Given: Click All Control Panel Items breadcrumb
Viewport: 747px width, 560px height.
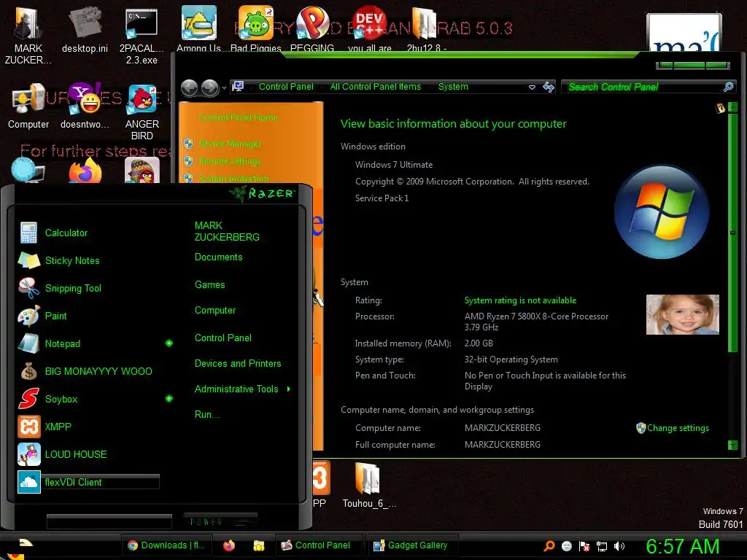Looking at the screenshot, I should (376, 87).
